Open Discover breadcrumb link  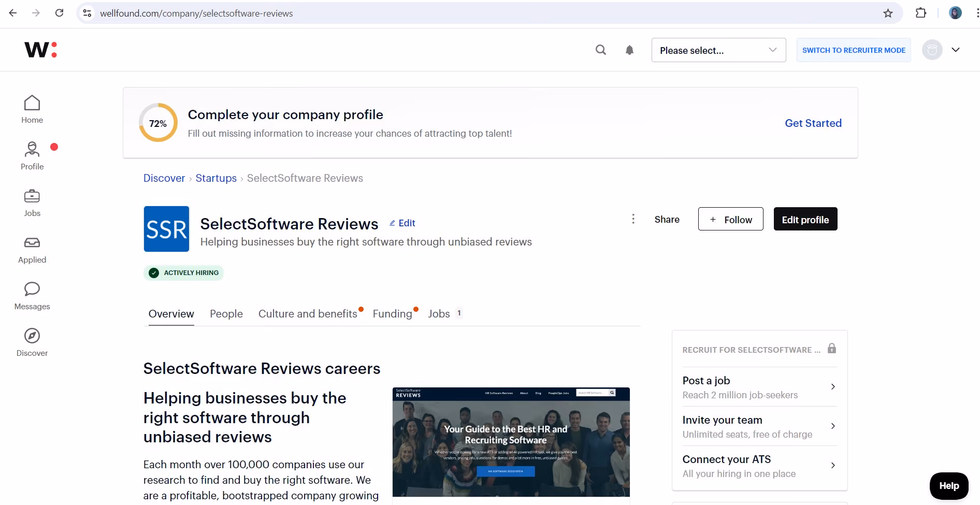(164, 178)
